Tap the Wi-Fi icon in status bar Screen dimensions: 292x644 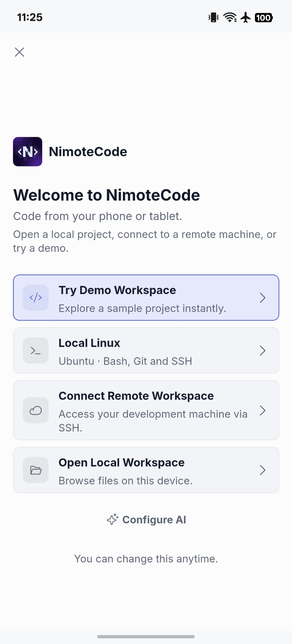(x=230, y=18)
